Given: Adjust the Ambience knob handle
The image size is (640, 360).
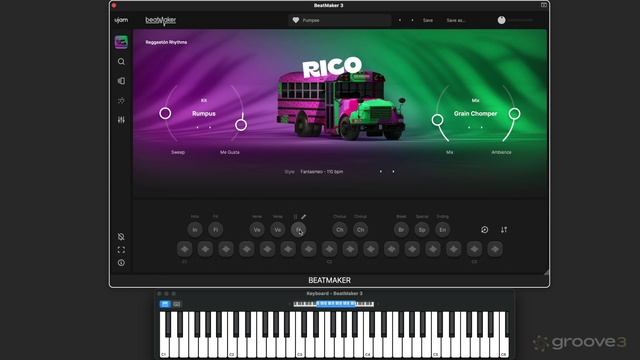Looking at the screenshot, I should [x=515, y=113].
